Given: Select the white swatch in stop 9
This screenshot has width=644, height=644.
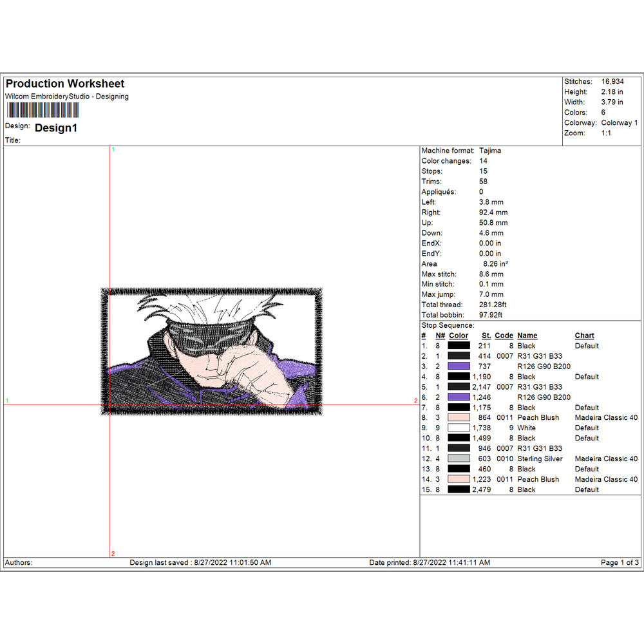Looking at the screenshot, I should pyautogui.click(x=459, y=428).
